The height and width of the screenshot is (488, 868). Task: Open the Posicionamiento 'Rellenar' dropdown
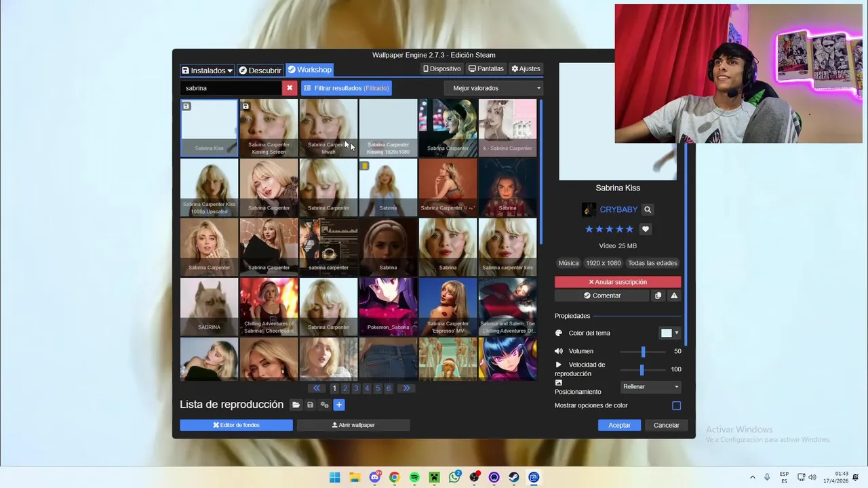click(651, 386)
